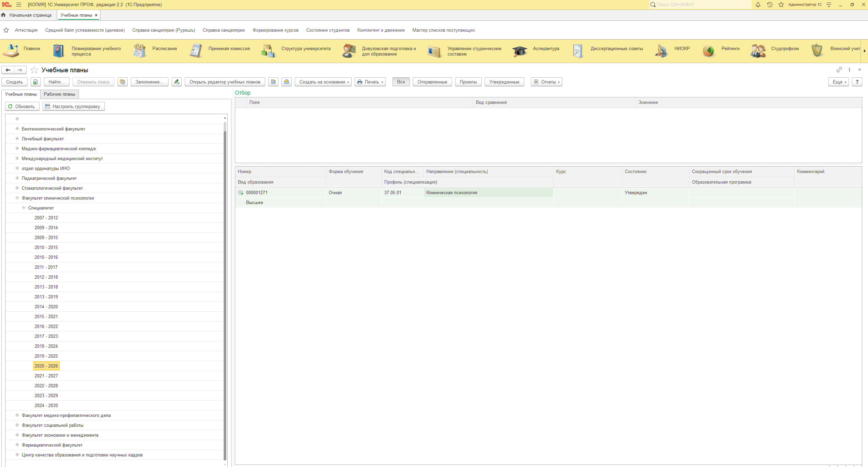Filter by Проекты plans
The height and width of the screenshot is (467, 868).
[x=468, y=82]
